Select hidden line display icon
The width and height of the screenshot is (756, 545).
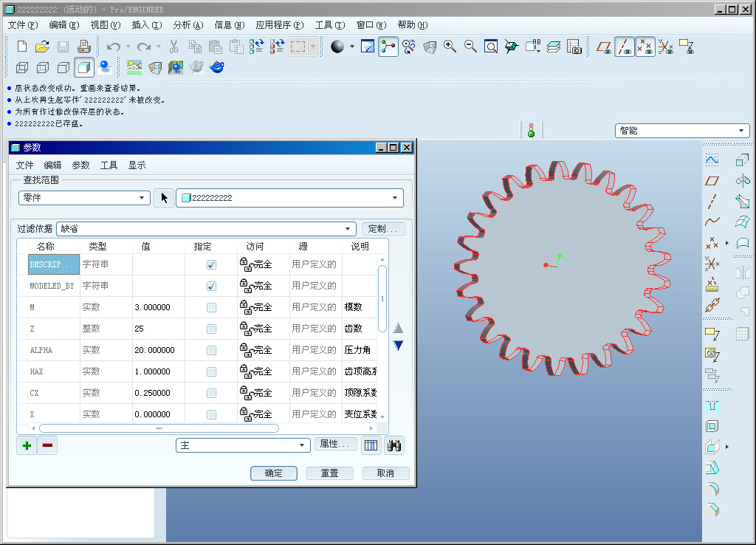pyautogui.click(x=43, y=67)
